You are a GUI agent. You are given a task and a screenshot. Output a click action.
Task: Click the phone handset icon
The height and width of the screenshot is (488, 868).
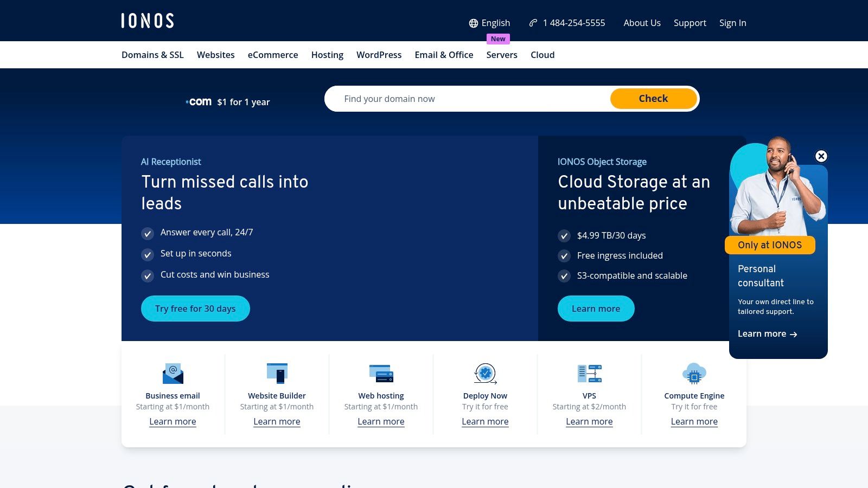533,23
